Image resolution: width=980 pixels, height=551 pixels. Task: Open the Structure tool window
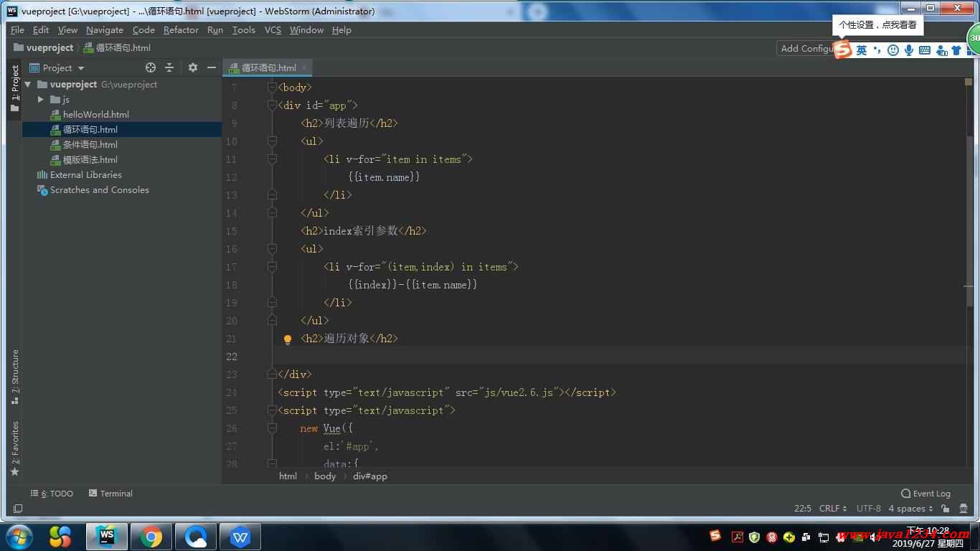14,377
